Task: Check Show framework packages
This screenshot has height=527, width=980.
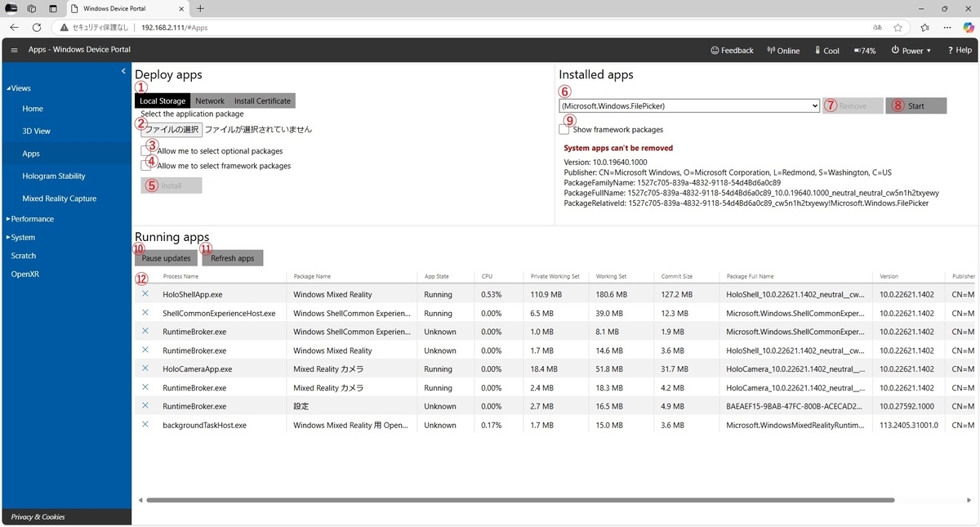Action: click(564, 129)
